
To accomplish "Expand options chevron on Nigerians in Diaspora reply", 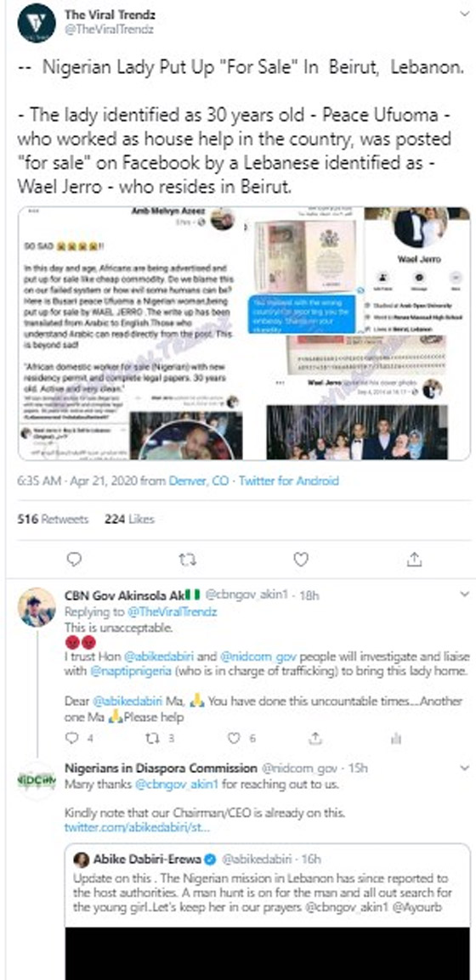I will (x=463, y=769).
